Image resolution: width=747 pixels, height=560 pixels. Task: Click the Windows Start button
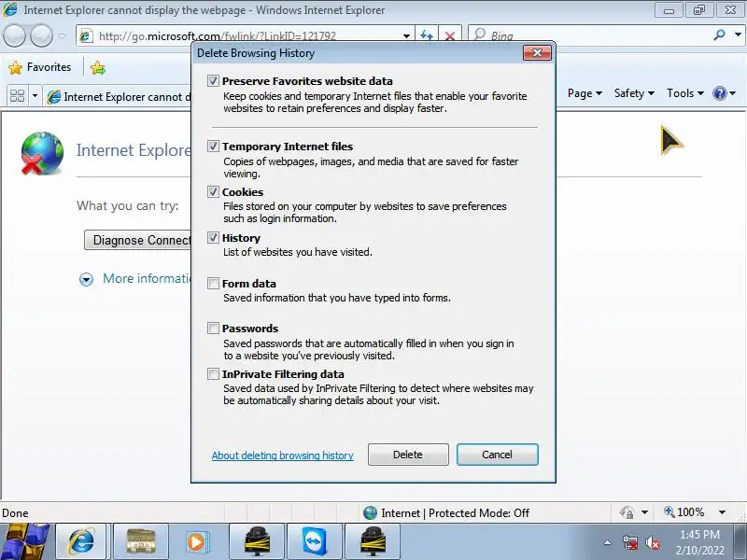pos(24,542)
